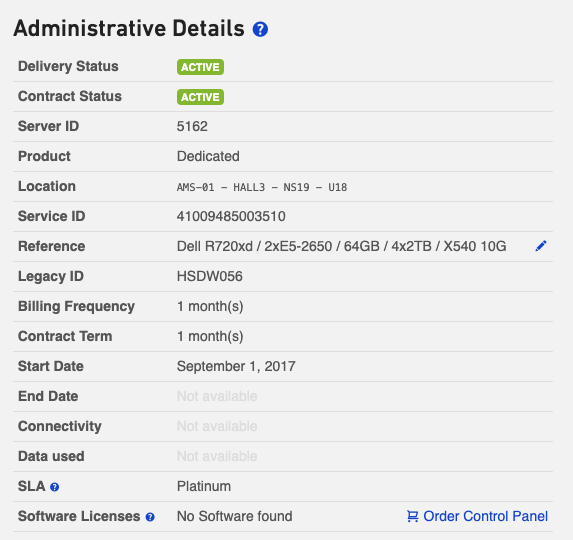Click the Product value Dedicated
This screenshot has width=573, height=540.
point(208,156)
